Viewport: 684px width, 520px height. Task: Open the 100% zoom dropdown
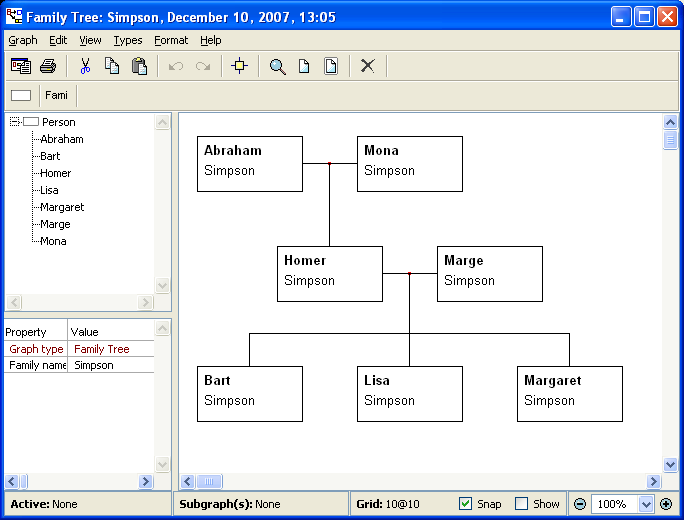646,504
